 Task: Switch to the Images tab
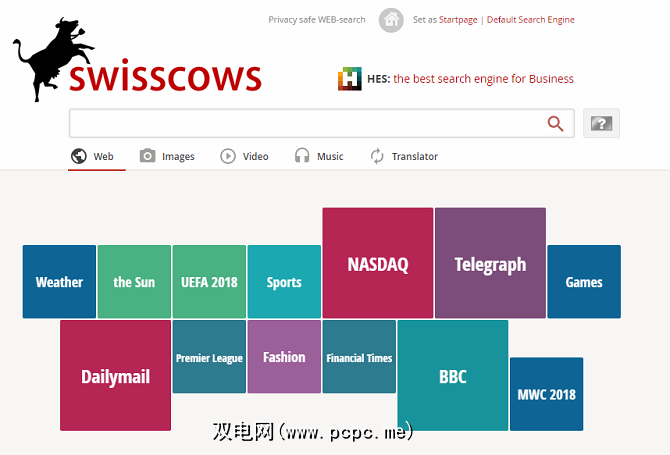(167, 157)
